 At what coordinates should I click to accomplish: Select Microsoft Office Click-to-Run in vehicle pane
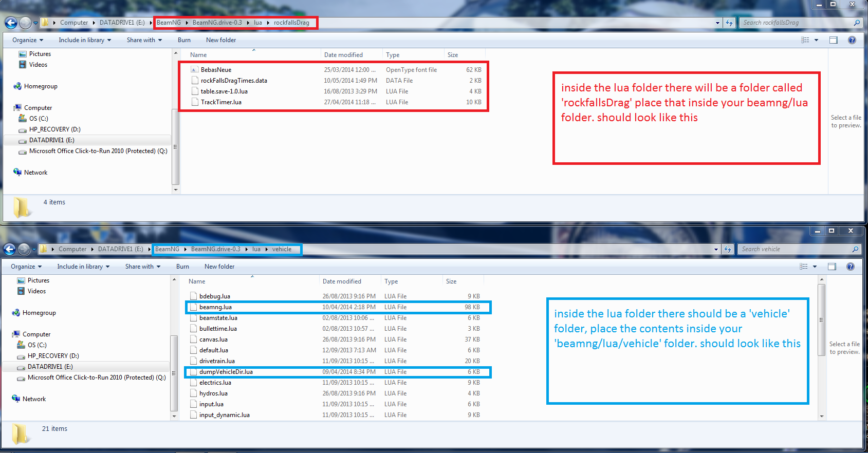[x=92, y=377]
